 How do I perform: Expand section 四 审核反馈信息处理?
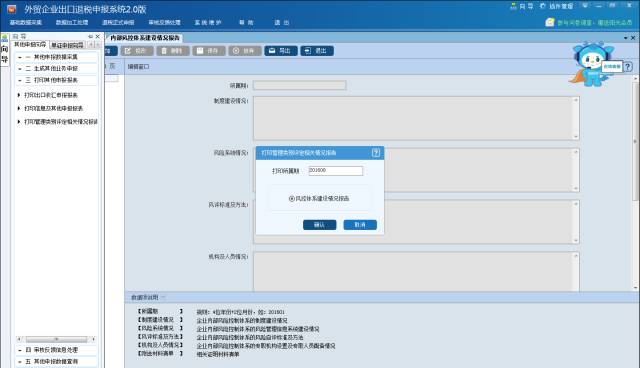point(56,350)
